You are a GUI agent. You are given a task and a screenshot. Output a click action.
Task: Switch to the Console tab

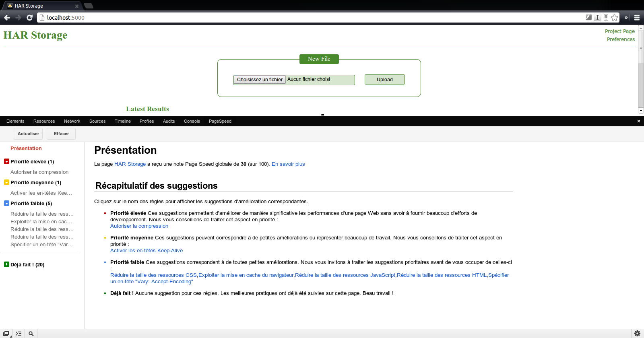point(192,121)
